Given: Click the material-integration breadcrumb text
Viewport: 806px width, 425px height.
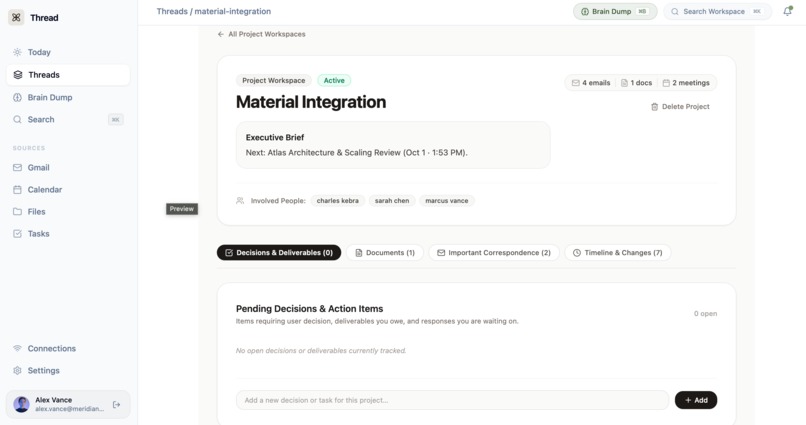Looking at the screenshot, I should pyautogui.click(x=232, y=11).
